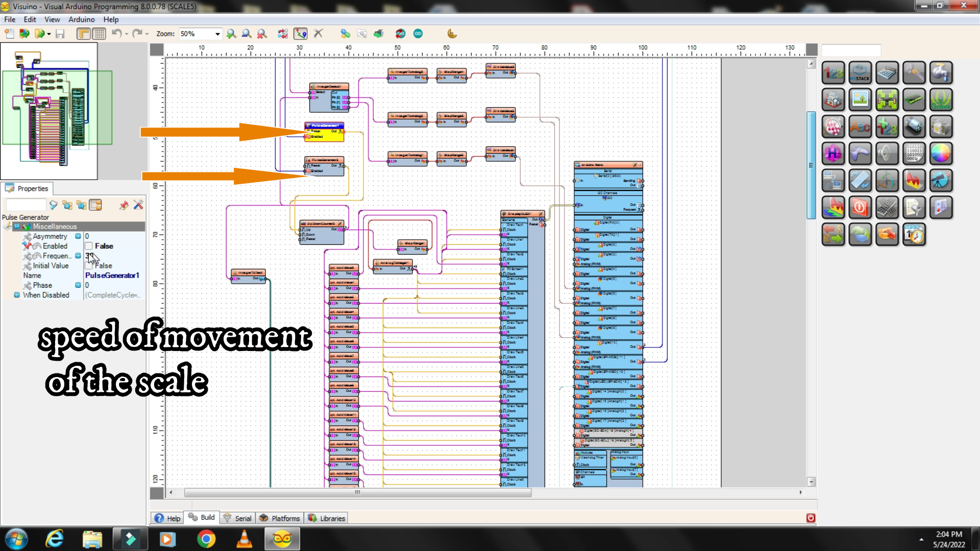Open the memory module category
980x551 pixels.
pyautogui.click(x=914, y=99)
